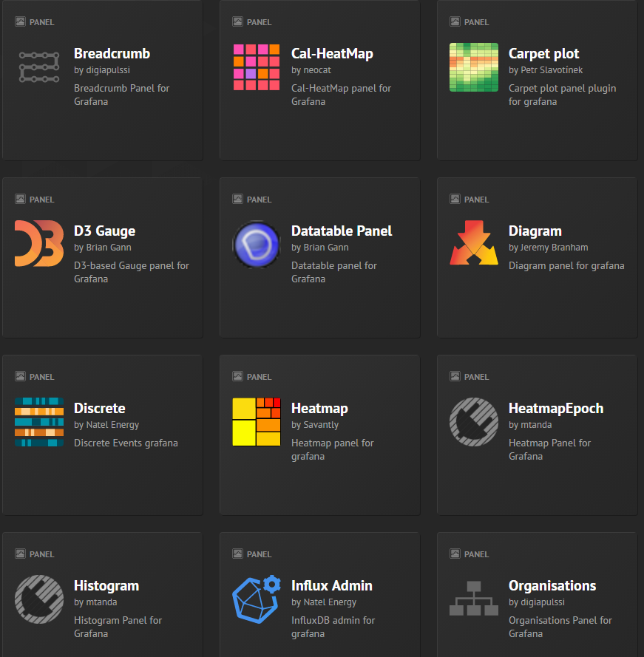Image resolution: width=644 pixels, height=657 pixels.
Task: Click 'Heatmap Panel for Grafana' under HeatmapEpoch
Action: point(549,449)
